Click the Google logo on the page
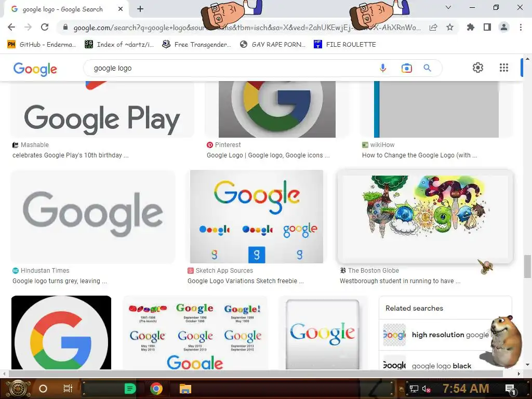532x399 pixels. coord(35,69)
